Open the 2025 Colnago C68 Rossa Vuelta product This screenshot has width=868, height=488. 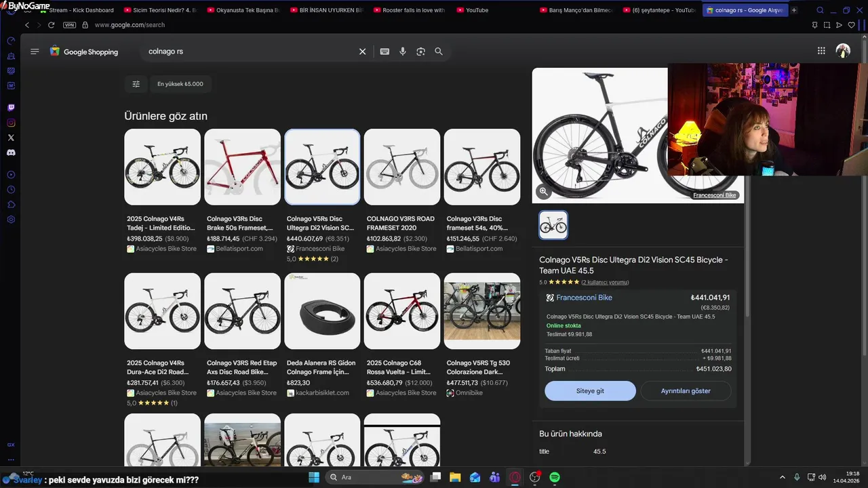click(402, 335)
